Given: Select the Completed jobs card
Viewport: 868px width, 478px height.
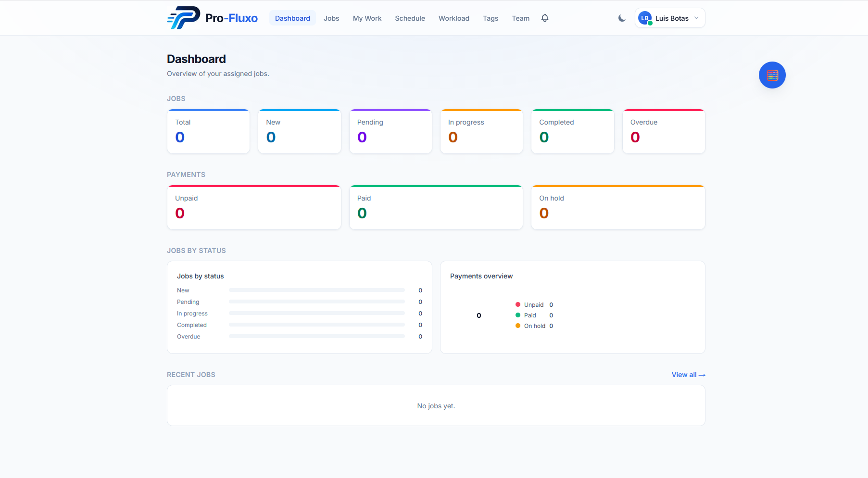Looking at the screenshot, I should [573, 131].
